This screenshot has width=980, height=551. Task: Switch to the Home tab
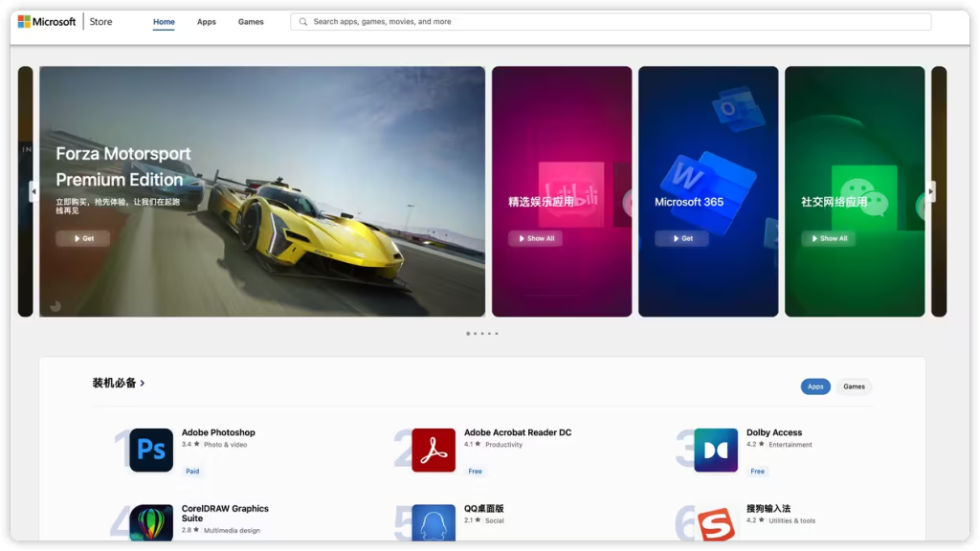(x=164, y=22)
